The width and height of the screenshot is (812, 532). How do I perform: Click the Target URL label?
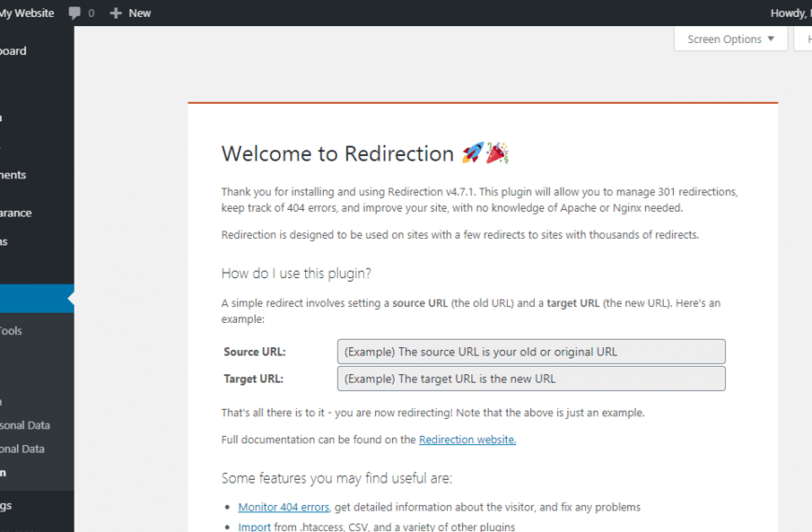coord(253,379)
